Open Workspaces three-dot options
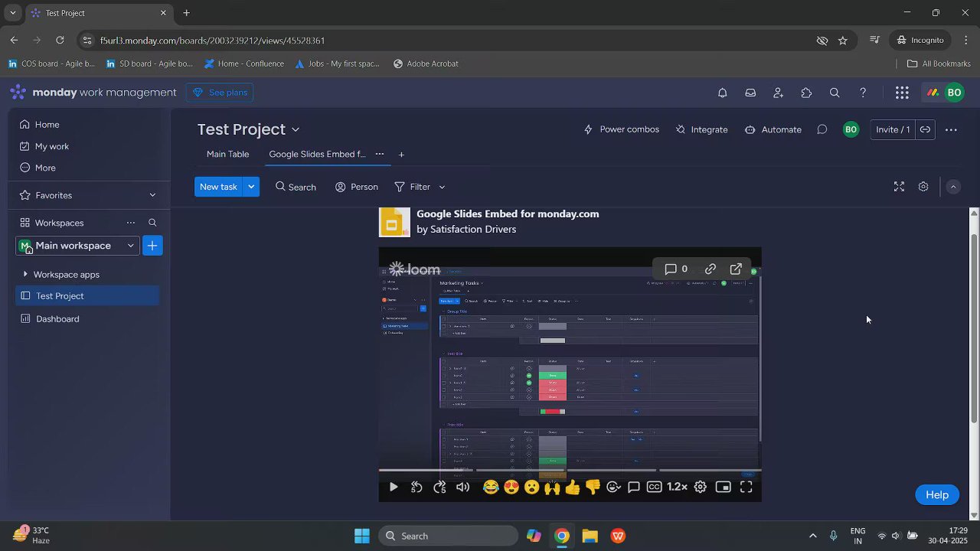 pyautogui.click(x=131, y=223)
